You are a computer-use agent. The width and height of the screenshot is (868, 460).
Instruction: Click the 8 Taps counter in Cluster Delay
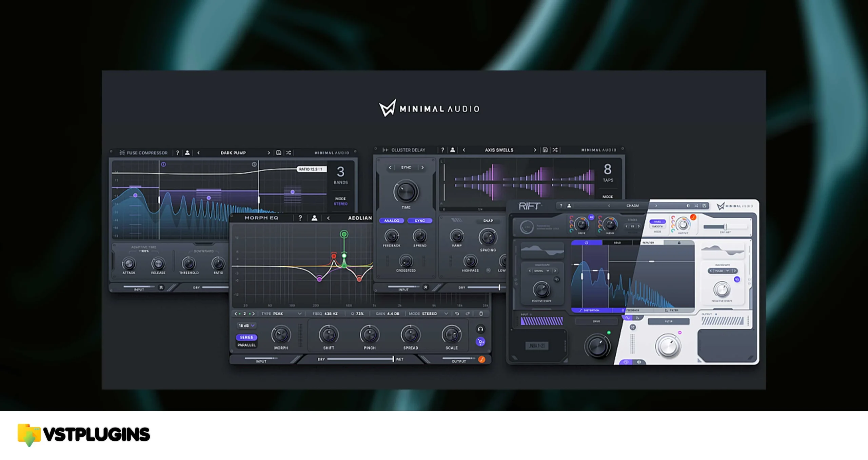pos(608,173)
